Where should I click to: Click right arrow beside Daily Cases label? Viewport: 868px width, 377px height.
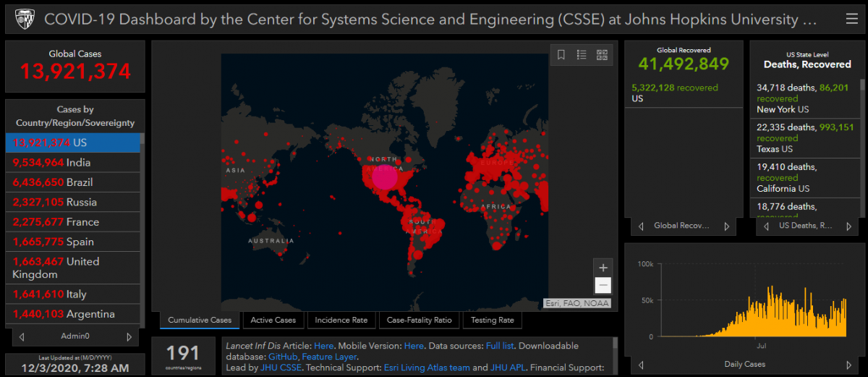click(x=848, y=364)
